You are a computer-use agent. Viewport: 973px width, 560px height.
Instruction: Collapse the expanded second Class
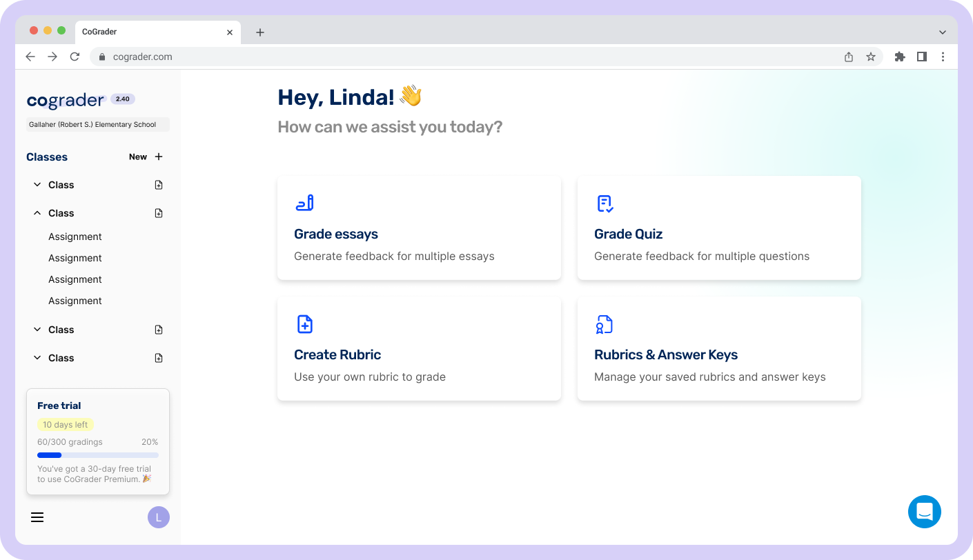(x=37, y=213)
